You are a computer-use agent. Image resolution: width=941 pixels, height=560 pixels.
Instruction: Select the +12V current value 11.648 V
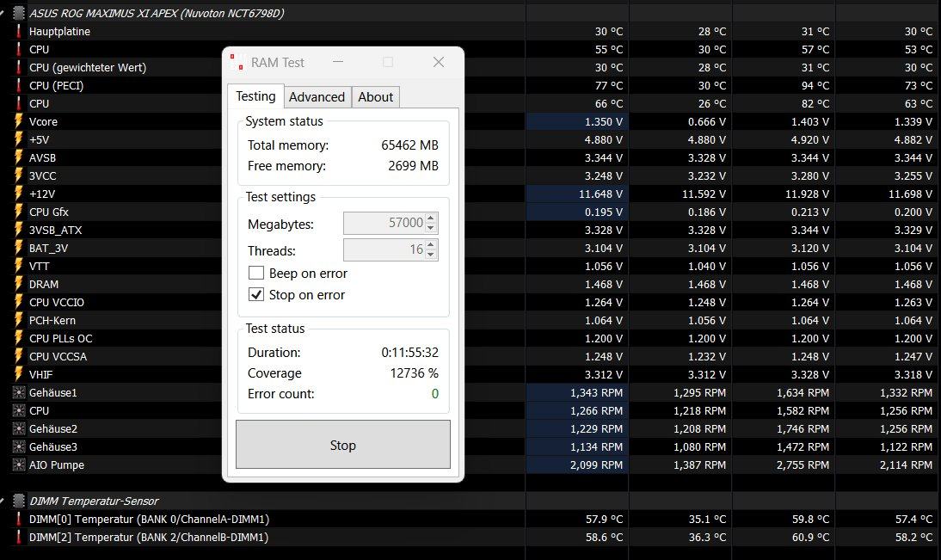577,194
